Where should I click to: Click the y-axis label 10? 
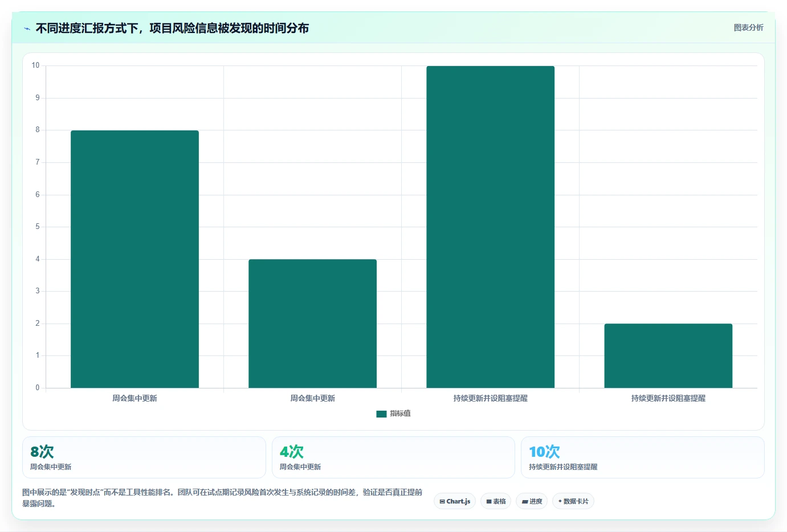(x=35, y=66)
